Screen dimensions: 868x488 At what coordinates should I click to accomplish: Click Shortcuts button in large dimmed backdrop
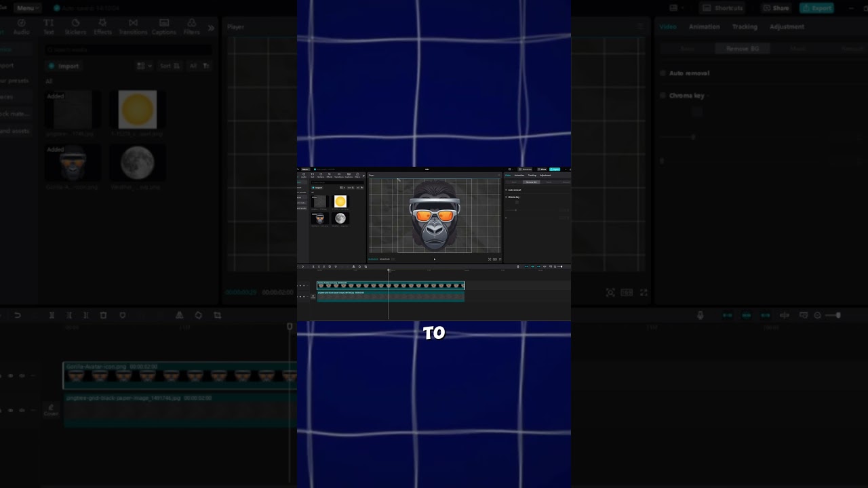[723, 8]
